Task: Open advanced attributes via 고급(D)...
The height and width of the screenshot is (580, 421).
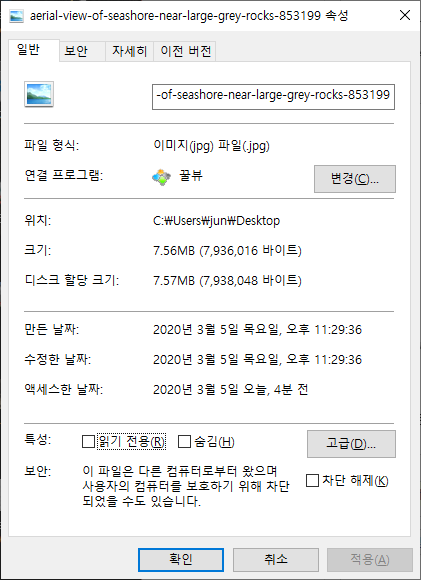Action: tap(351, 444)
